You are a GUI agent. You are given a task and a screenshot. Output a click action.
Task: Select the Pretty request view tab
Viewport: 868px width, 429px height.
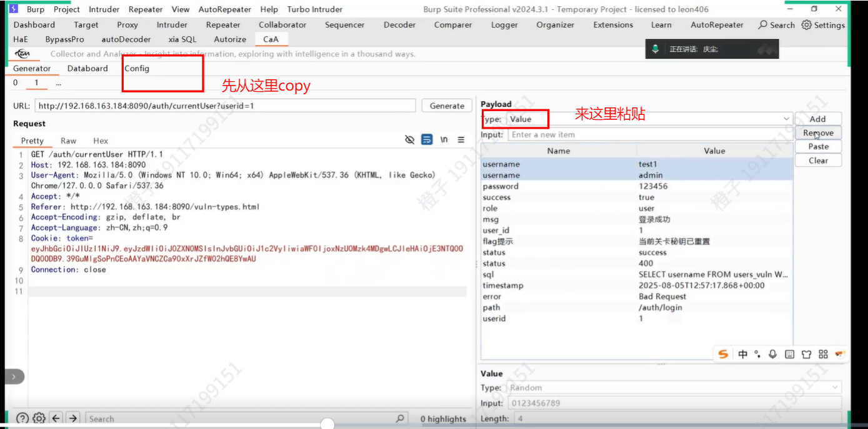[32, 141]
